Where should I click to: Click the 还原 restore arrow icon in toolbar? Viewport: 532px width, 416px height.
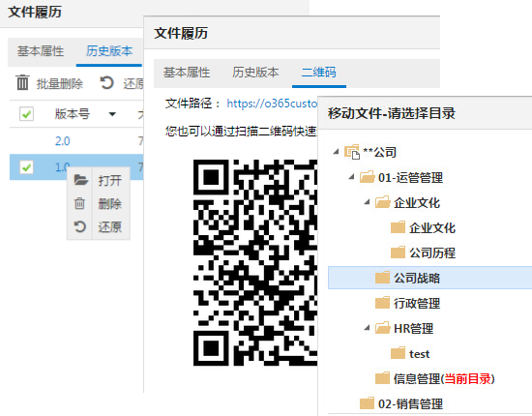106,83
